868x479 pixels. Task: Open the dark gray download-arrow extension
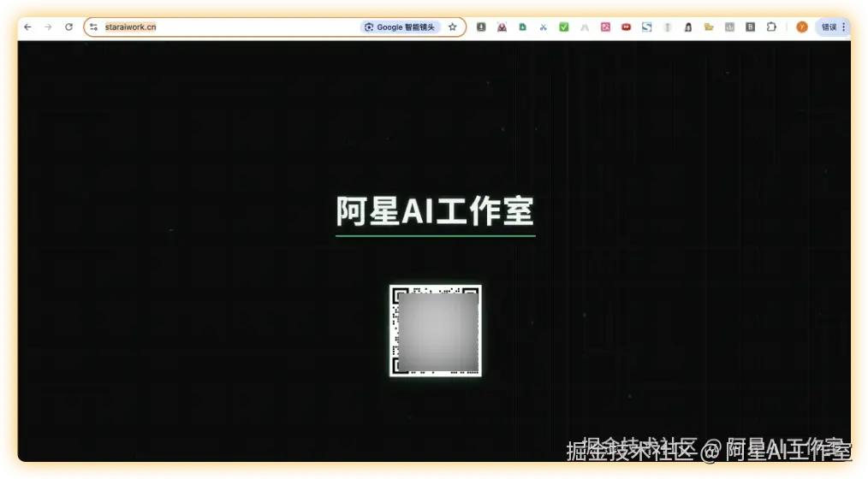[x=481, y=27]
